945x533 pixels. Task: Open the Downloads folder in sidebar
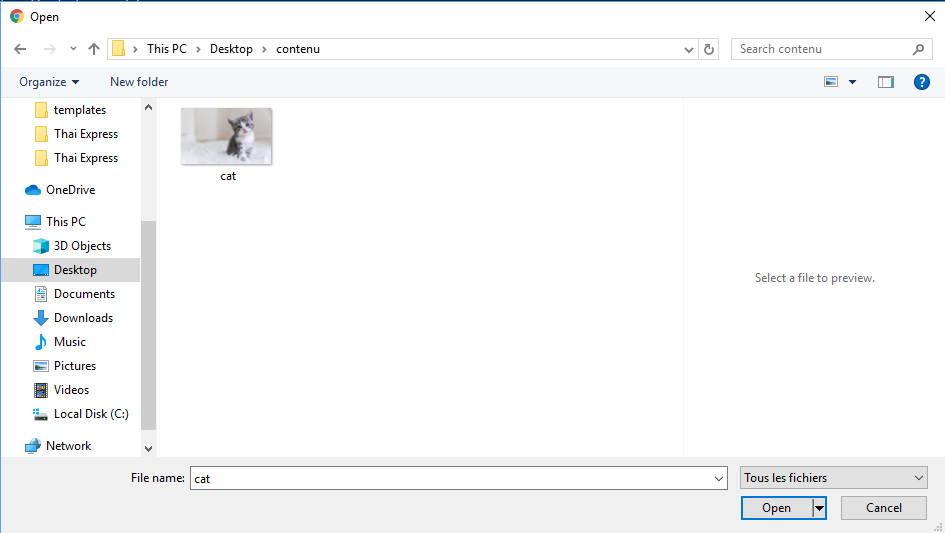click(x=83, y=318)
